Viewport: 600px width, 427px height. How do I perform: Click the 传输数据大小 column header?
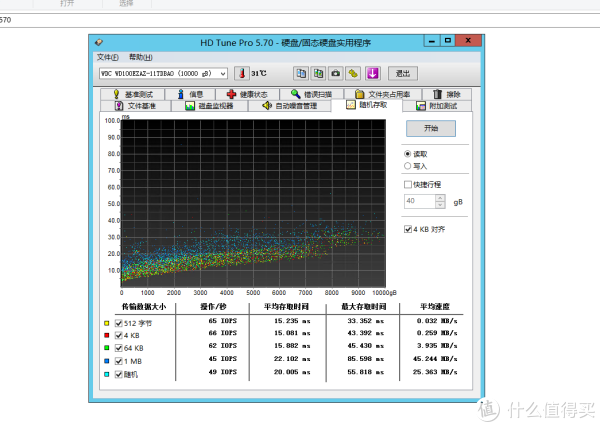pos(144,307)
